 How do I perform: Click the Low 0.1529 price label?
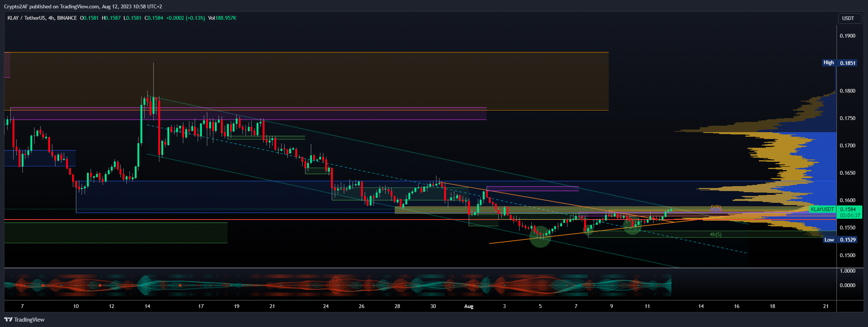pos(840,240)
